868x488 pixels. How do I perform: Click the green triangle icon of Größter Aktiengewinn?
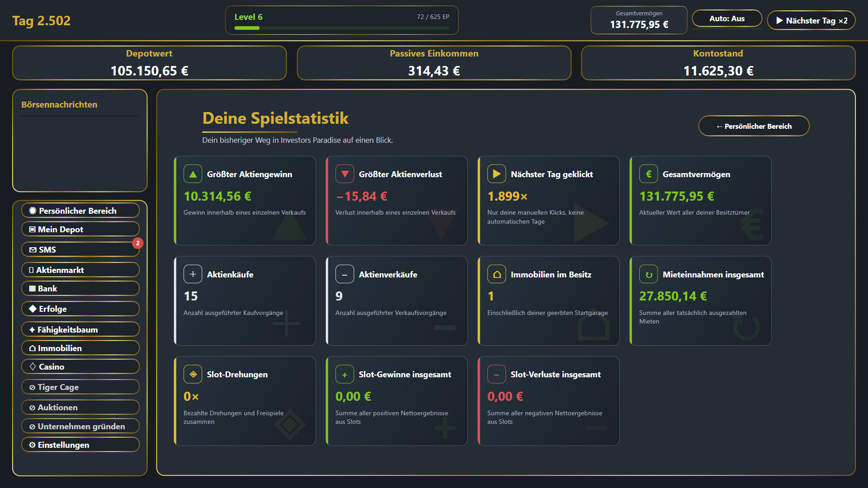193,174
